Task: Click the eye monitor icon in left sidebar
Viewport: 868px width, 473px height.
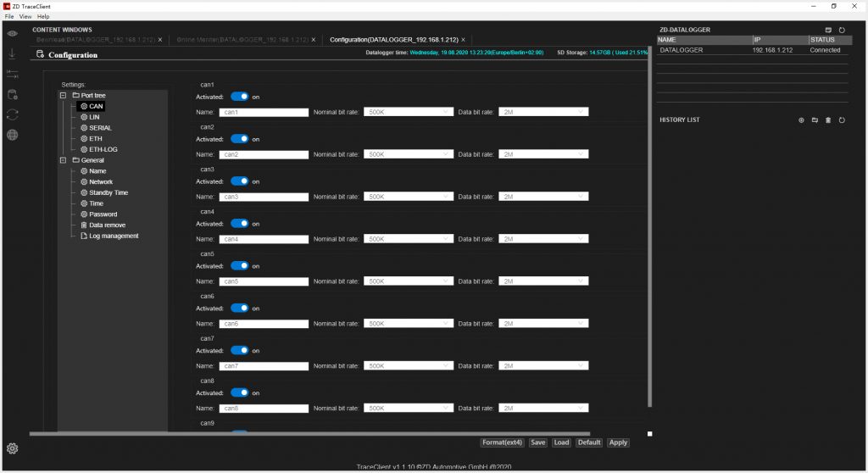Action: 12,34
